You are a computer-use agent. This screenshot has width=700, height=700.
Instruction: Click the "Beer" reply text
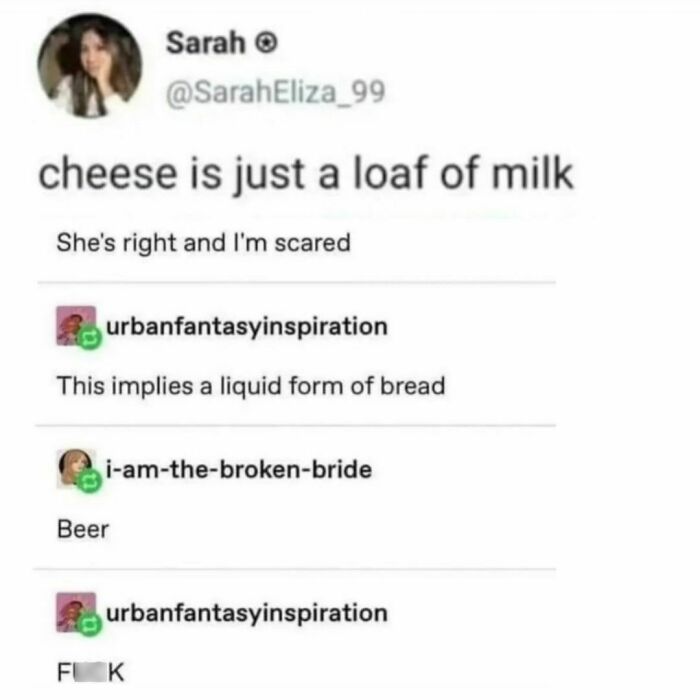point(83,530)
